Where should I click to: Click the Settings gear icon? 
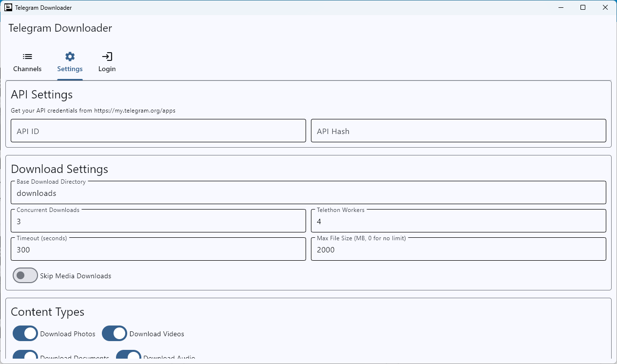pyautogui.click(x=70, y=56)
